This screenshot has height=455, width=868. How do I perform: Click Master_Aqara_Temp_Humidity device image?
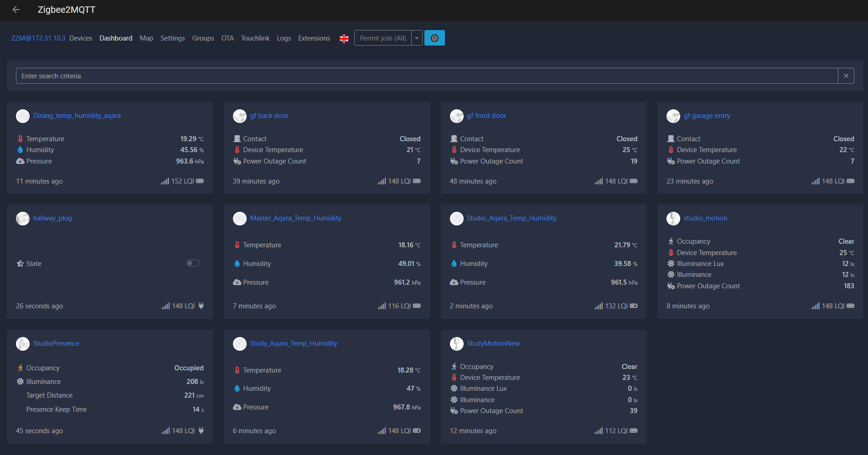240,219
